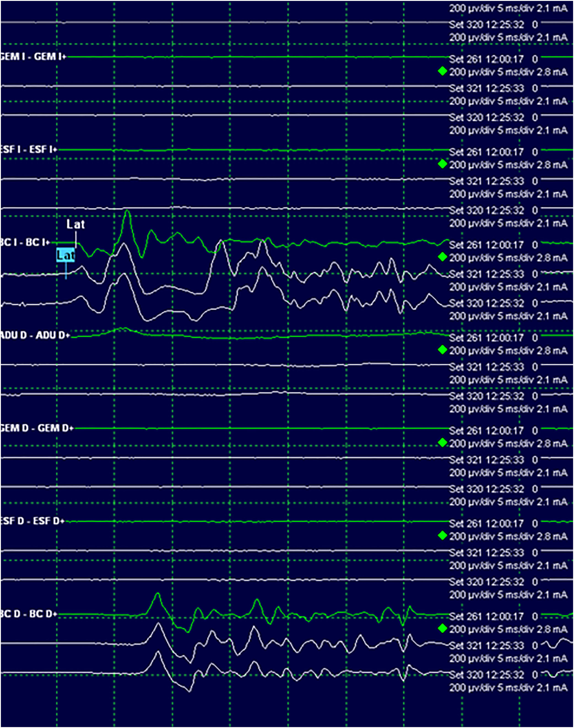Click the green diamond beside BC D trace
Screen dimensions: 574x728
tap(442, 629)
